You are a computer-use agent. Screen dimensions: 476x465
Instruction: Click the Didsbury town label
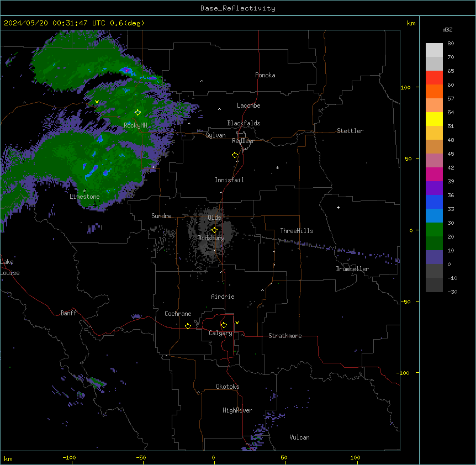(211, 238)
